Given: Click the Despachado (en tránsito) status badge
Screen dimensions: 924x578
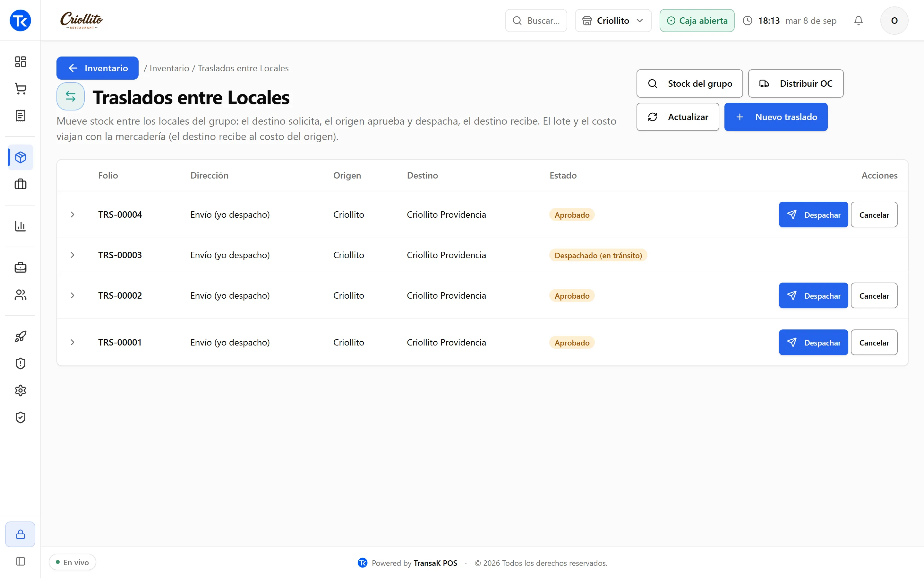Looking at the screenshot, I should (598, 255).
